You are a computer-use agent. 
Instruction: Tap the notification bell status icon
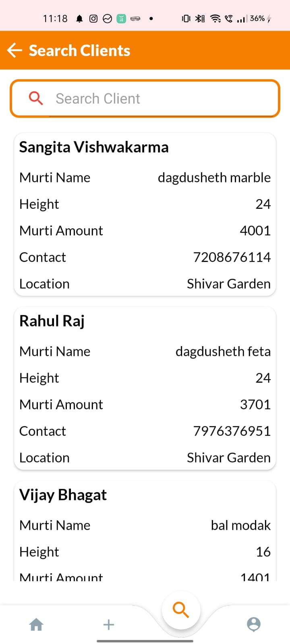(x=80, y=19)
